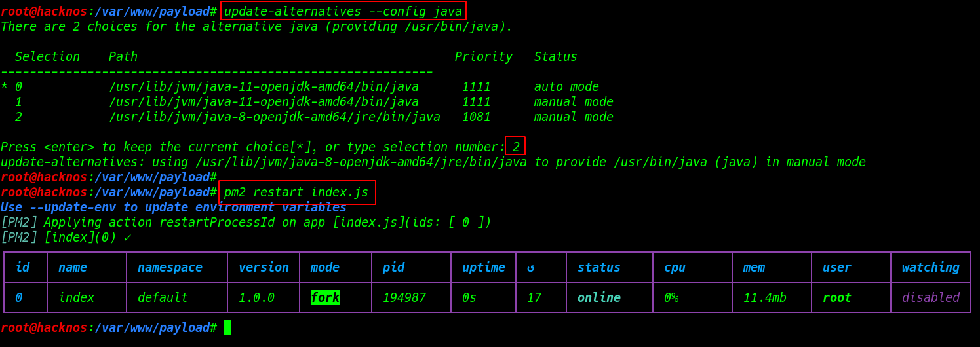Click the 'online' status cell
This screenshot has width=980, height=347.
pyautogui.click(x=599, y=298)
